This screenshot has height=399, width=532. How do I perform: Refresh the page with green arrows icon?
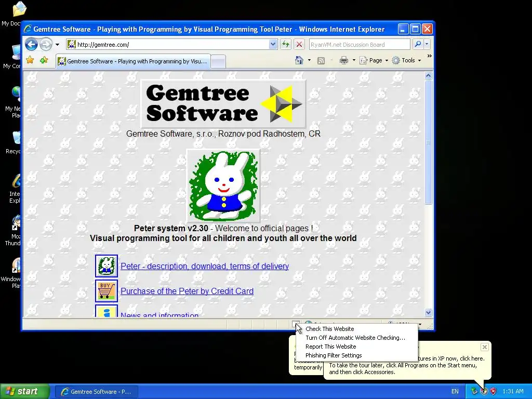point(286,45)
